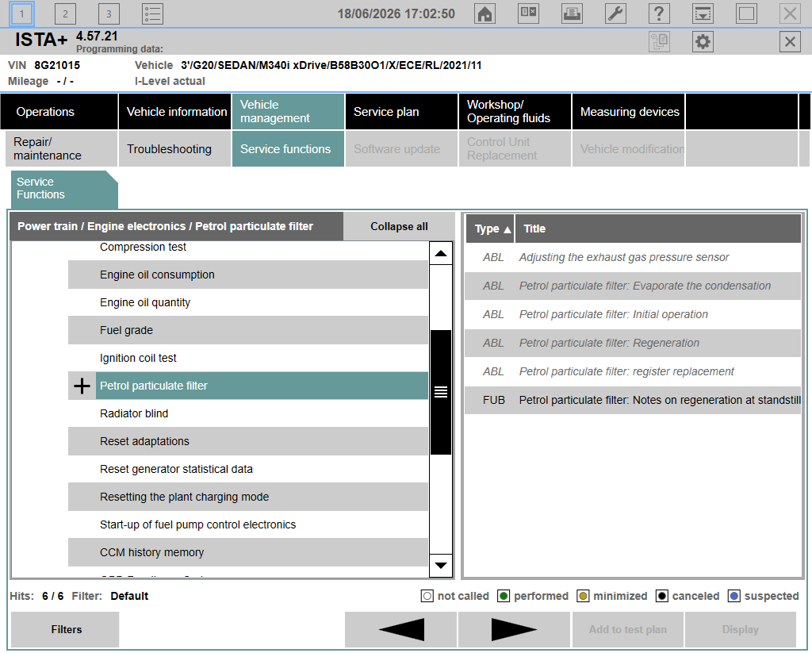Screen dimensions: 812x653
Task: Open the help question mark icon
Action: (x=659, y=14)
